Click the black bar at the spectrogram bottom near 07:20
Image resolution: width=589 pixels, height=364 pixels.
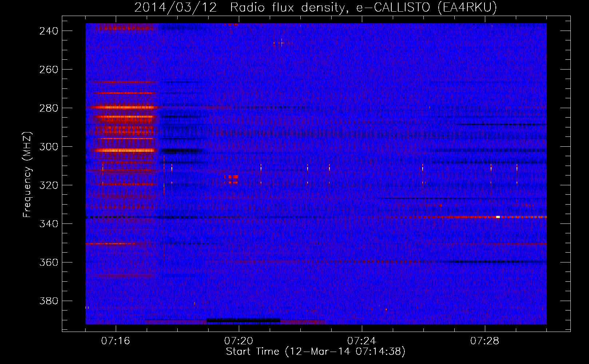[x=244, y=320]
